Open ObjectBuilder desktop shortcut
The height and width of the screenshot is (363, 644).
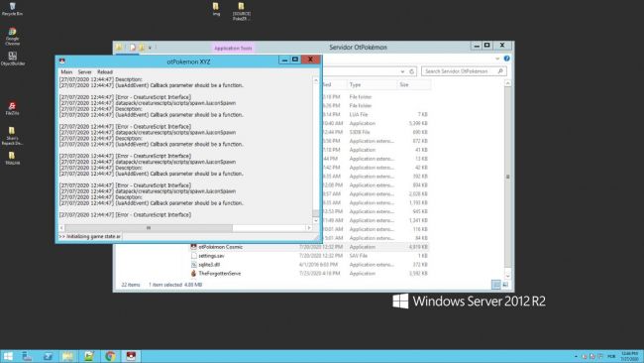[12, 59]
